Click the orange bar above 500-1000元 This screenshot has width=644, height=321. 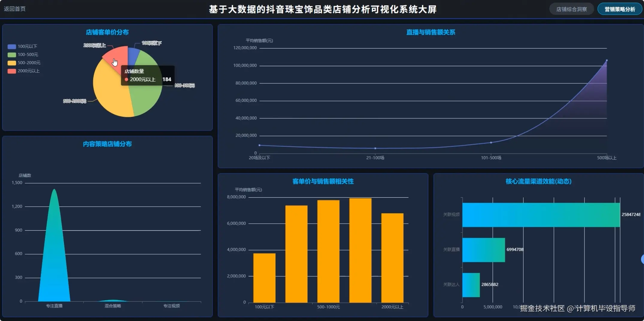pos(328,251)
